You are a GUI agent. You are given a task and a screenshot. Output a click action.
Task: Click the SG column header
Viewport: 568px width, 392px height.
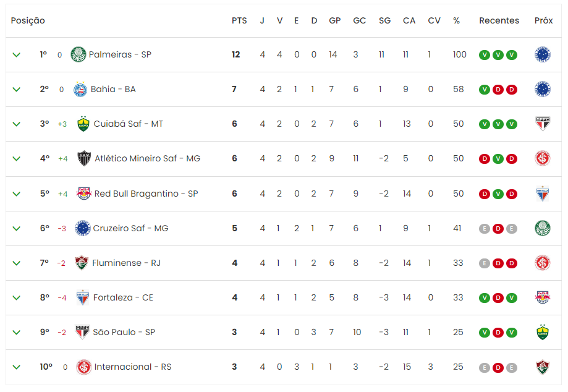(384, 20)
